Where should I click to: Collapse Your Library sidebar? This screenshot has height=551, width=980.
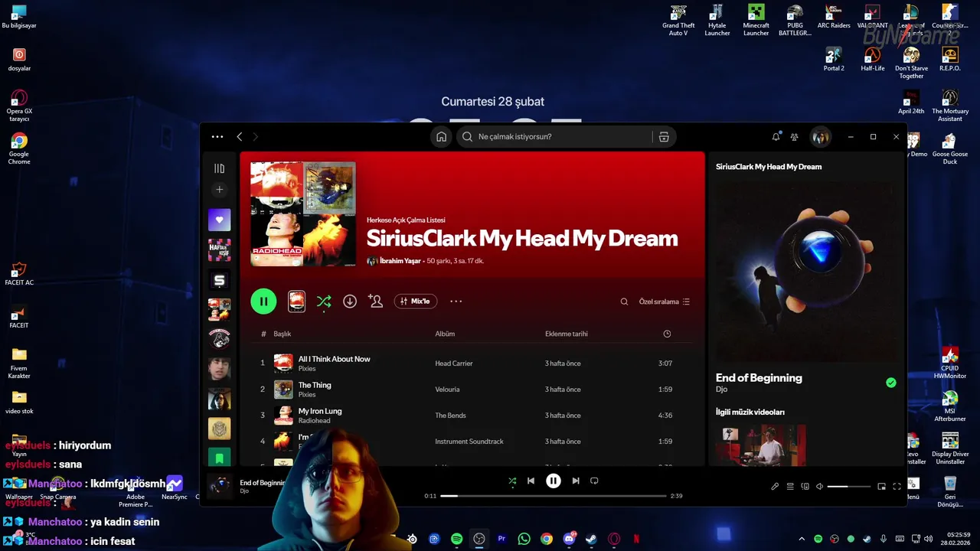[220, 168]
